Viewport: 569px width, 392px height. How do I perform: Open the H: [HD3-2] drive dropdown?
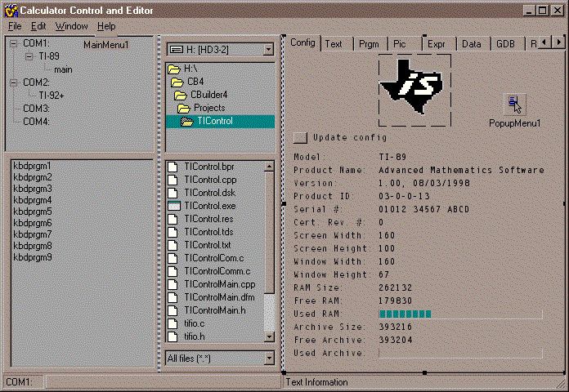coord(268,49)
